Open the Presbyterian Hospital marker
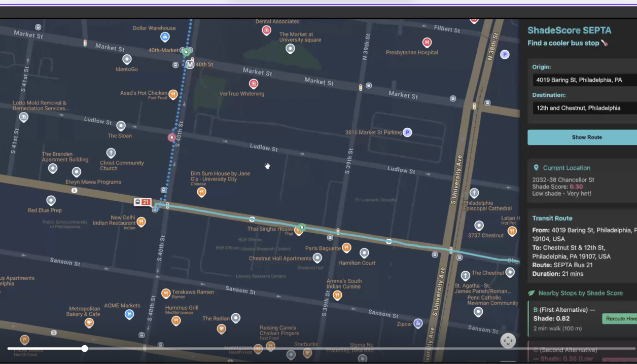The image size is (637, 364). tap(427, 42)
